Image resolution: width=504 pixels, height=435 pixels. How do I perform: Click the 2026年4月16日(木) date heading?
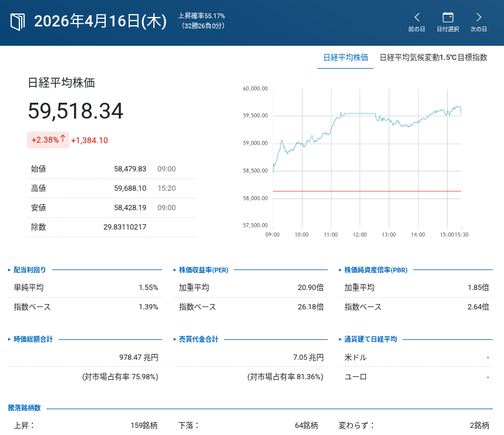tap(100, 22)
